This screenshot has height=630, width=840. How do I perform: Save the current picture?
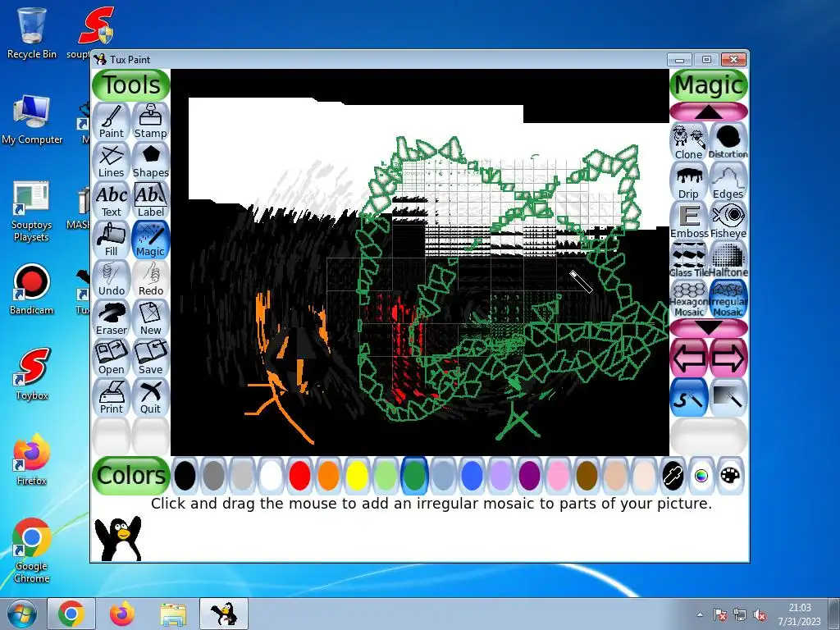coord(151,358)
